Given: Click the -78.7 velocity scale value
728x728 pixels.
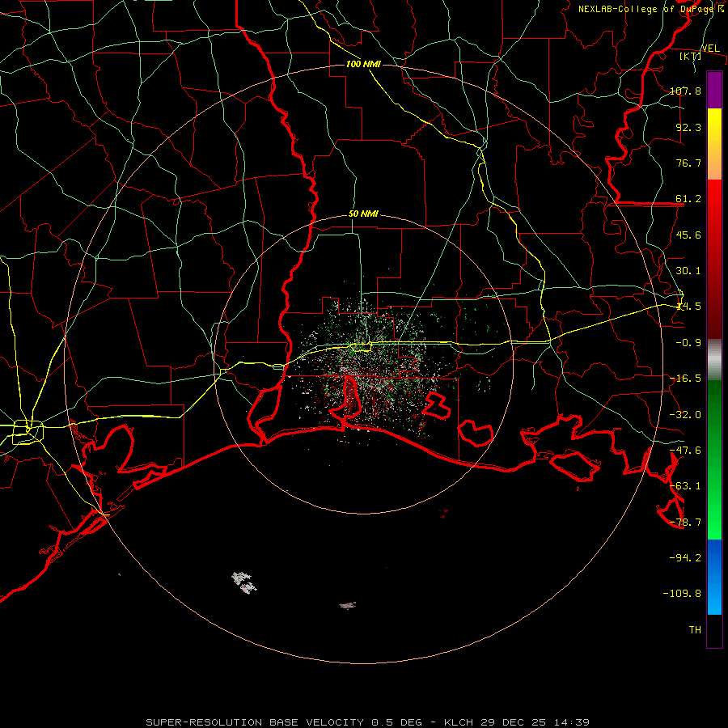Looking at the screenshot, I should click(685, 523).
